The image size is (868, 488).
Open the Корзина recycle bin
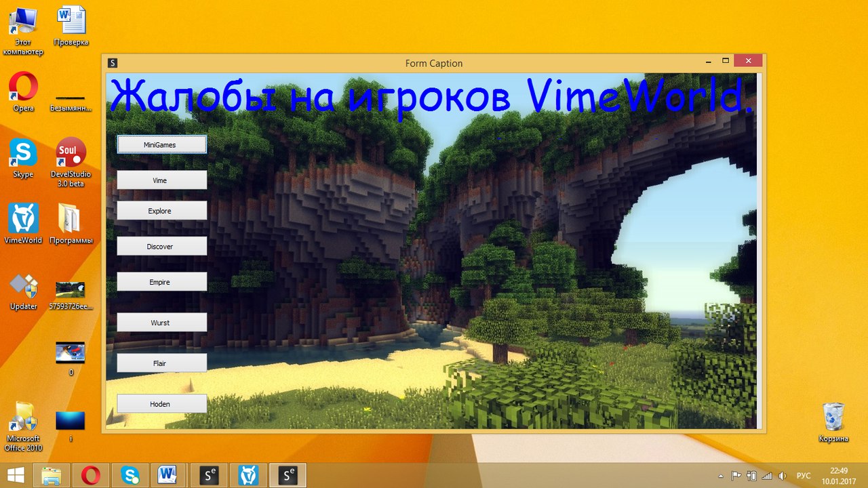pyautogui.click(x=833, y=422)
